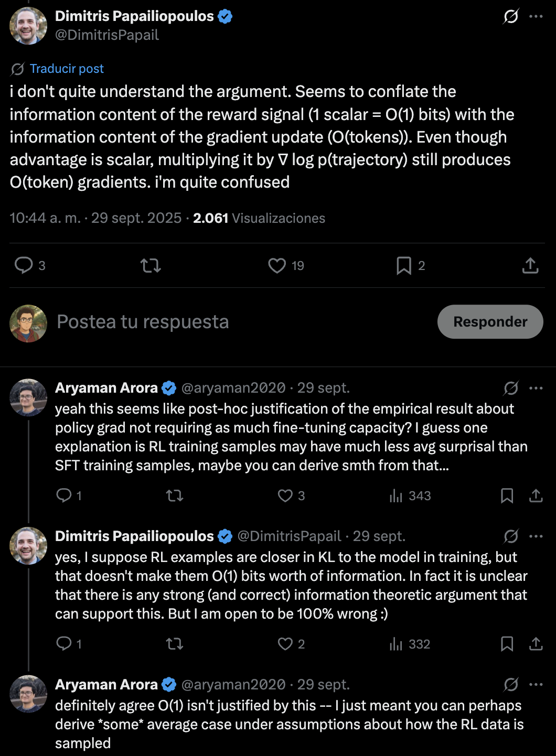Share Dimitris's reply with 332 views

pyautogui.click(x=536, y=644)
